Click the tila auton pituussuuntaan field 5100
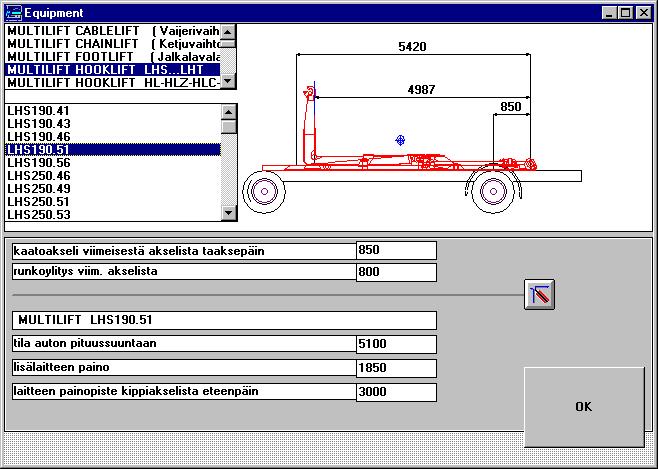The image size is (658, 469). tap(396, 344)
